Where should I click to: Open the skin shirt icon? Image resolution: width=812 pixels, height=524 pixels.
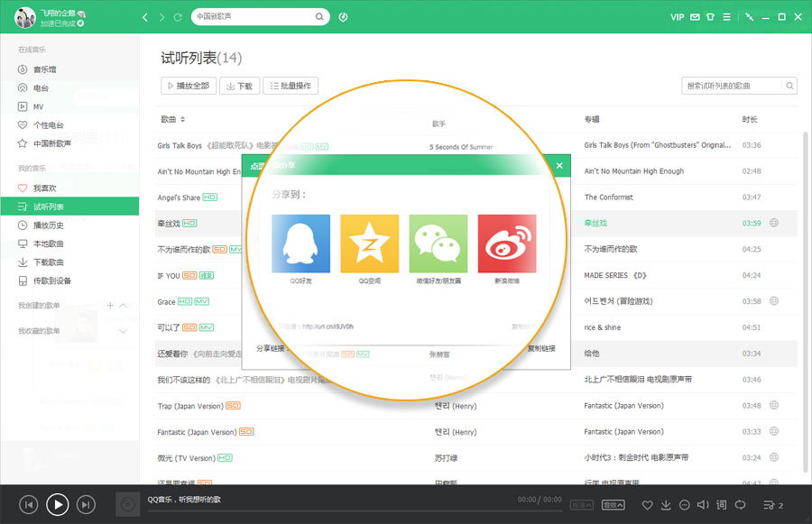(x=711, y=17)
